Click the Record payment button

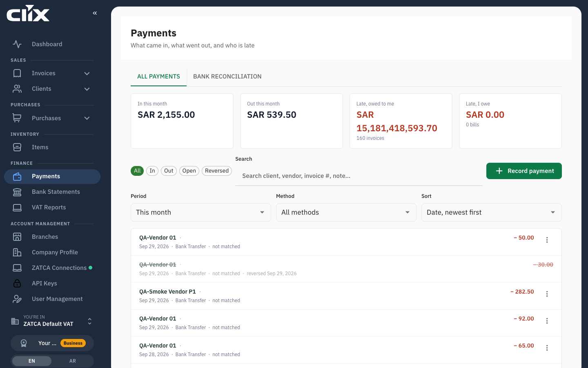pos(524,171)
